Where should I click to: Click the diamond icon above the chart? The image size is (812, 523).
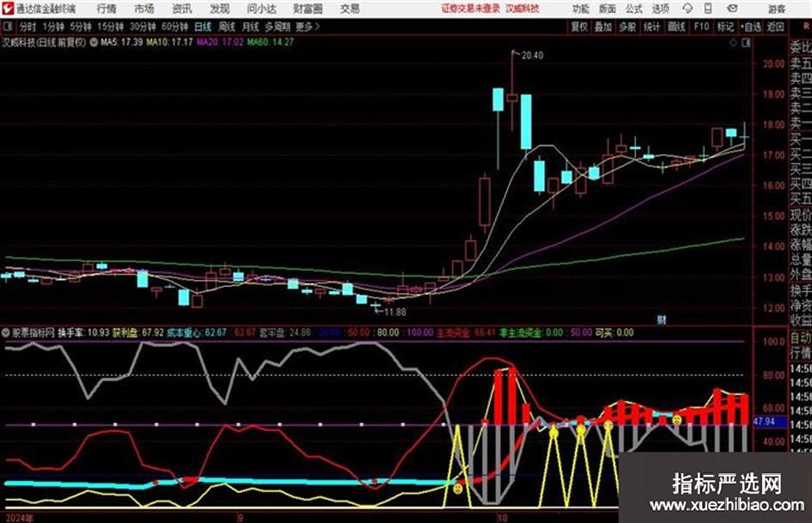click(733, 43)
